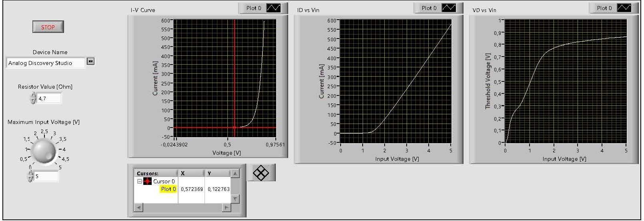Click the Threshold Voltage [V] axis label
Image resolution: width=644 pixels, height=221 pixels.
coord(488,81)
